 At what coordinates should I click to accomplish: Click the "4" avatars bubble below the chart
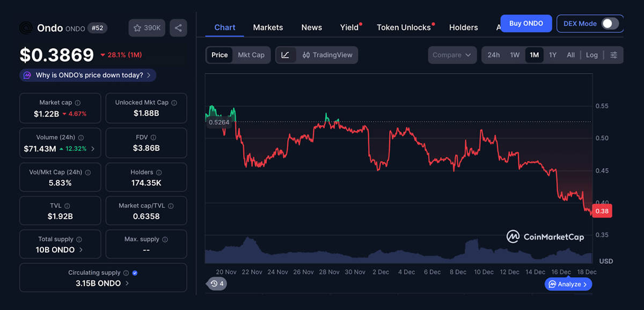(x=216, y=284)
